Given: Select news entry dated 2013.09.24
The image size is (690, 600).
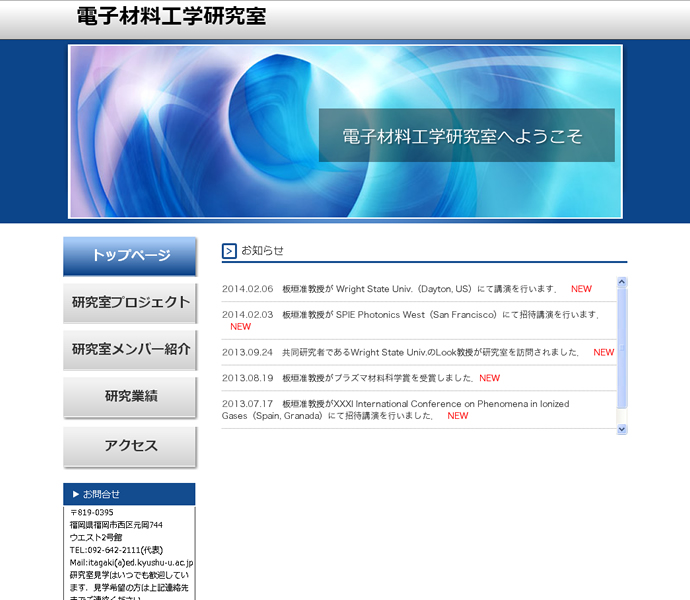Looking at the screenshot, I should [418, 352].
